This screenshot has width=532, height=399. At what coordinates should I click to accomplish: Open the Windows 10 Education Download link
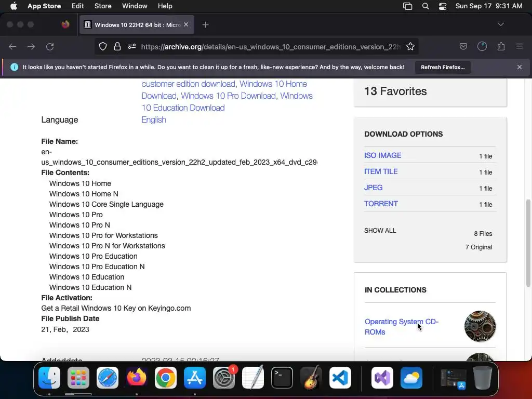(227, 102)
